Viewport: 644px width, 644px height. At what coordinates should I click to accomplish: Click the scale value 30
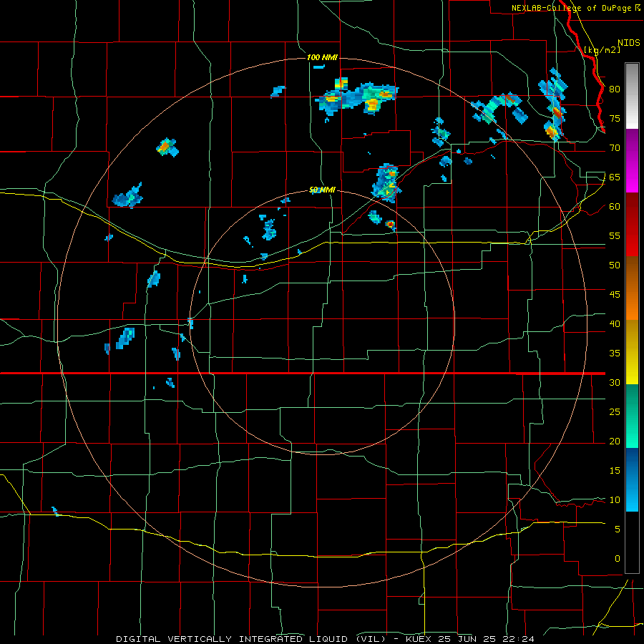tap(615, 383)
